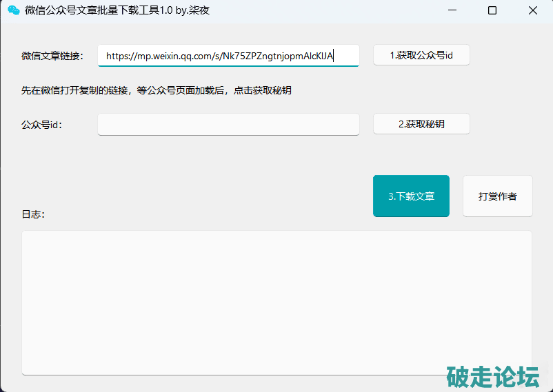
Task: Click inside the empty 日志 log area
Action: [276, 302]
